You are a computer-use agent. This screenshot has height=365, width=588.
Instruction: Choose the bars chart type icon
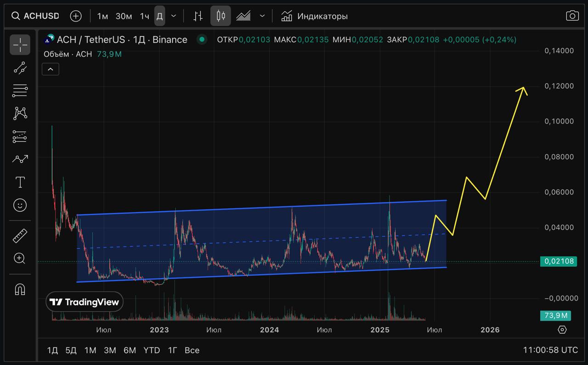(x=198, y=16)
